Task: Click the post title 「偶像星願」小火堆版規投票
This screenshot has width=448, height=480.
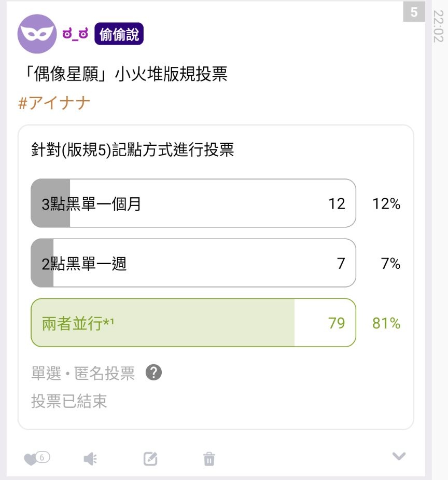Action: pos(125,74)
